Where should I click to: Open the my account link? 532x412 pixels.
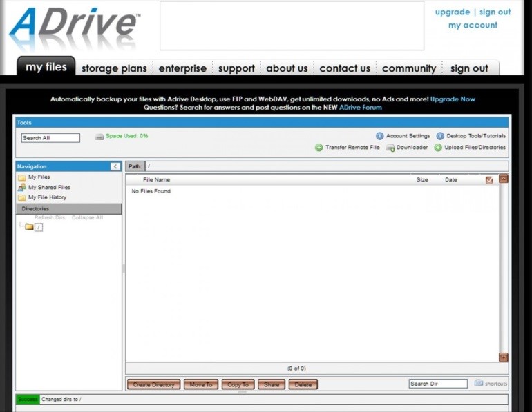pos(473,25)
